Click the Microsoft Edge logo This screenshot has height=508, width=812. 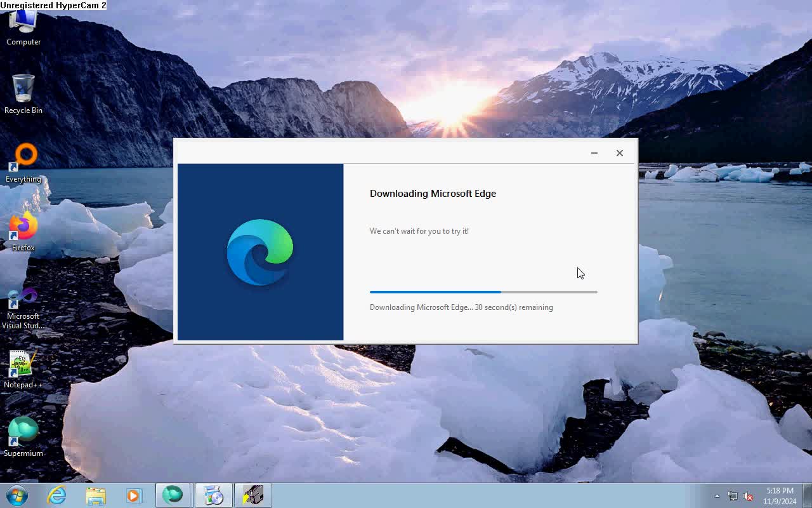(x=260, y=252)
